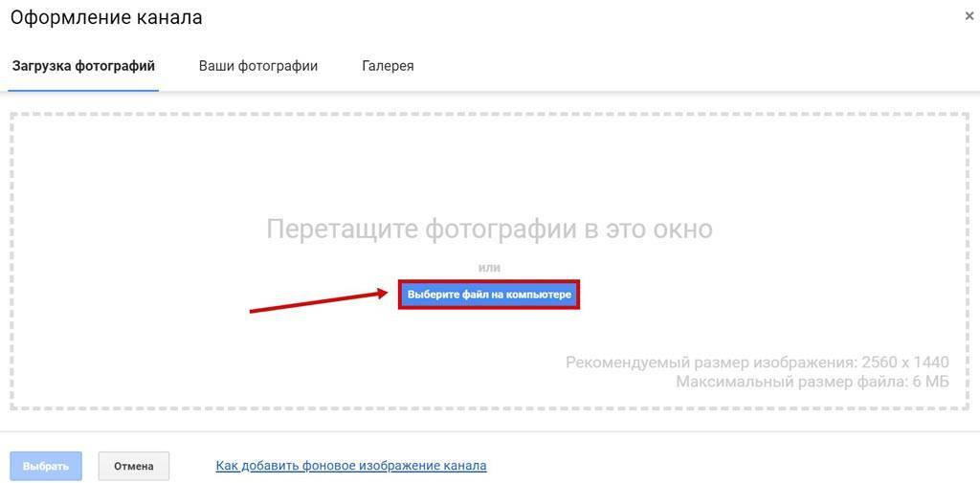
Task: Switch to the Загрузка фотографий tab
Action: 83,66
